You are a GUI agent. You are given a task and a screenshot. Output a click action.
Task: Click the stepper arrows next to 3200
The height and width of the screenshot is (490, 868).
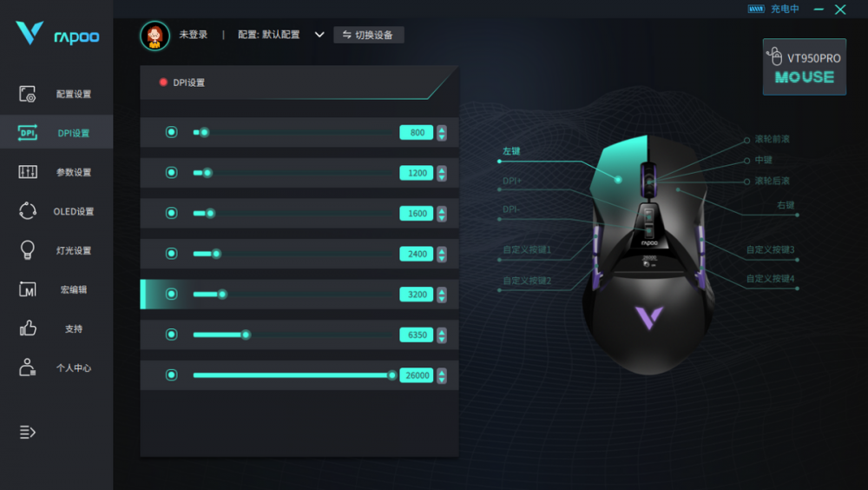442,295
